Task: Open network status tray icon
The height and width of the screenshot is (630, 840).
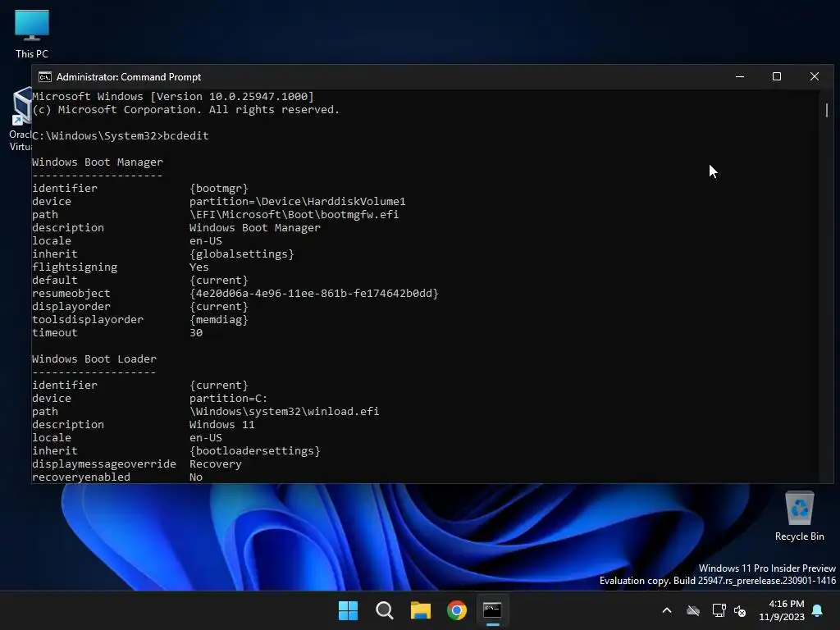Action: click(719, 610)
